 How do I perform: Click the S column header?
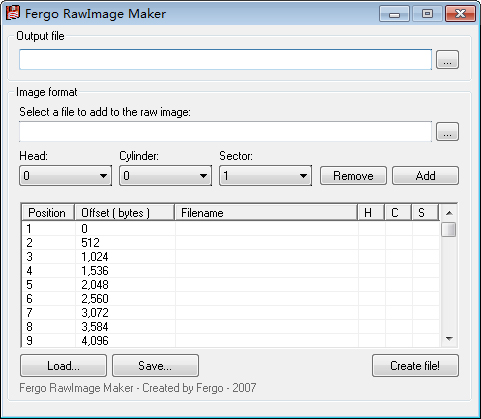pos(425,213)
